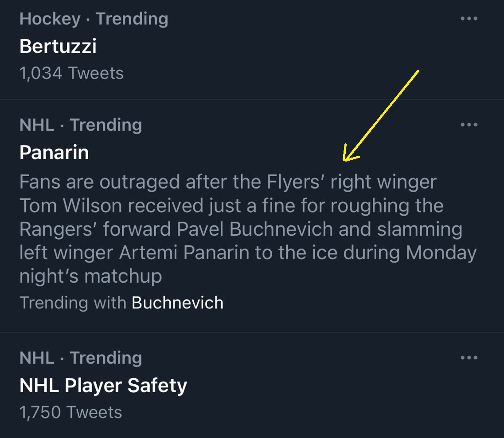Viewport: 504px width, 438px height.
Task: Open the Panarin trending topic title
Action: point(54,152)
